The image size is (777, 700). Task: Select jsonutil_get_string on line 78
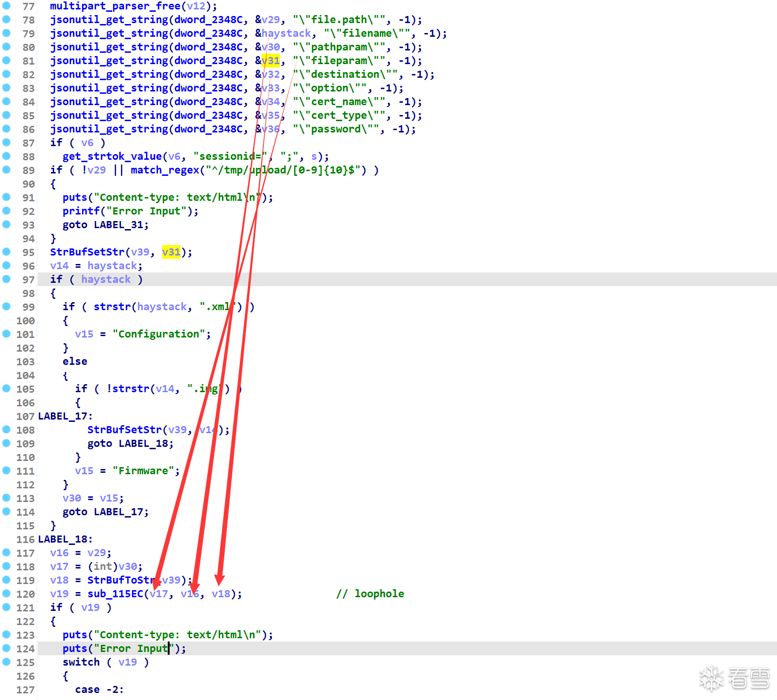pyautogui.click(x=109, y=20)
